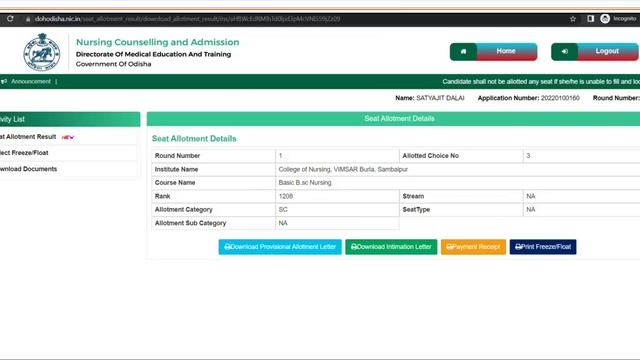Click the Announcement megaphone icon

(4, 82)
